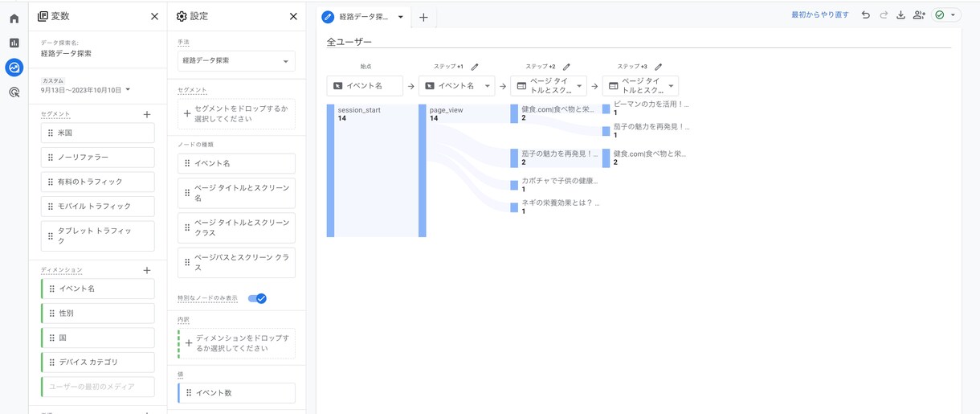Click イベント名 under ノードの種類
The image size is (980, 414).
click(x=236, y=163)
